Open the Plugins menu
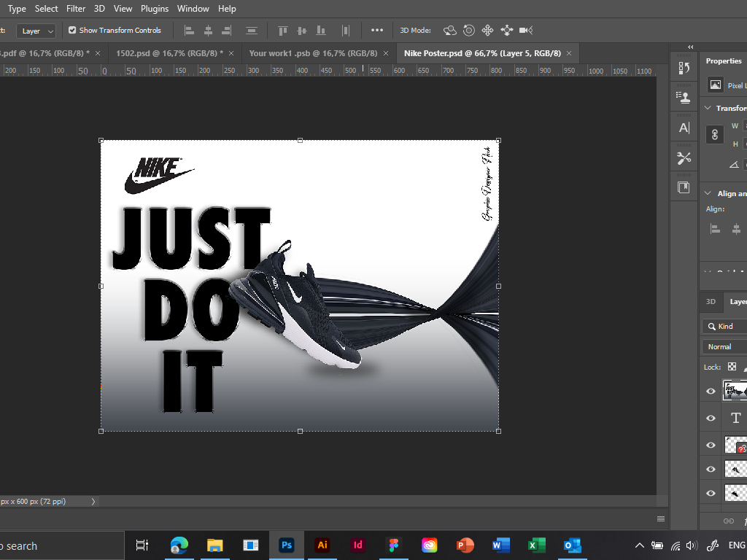Viewport: 747px width, 560px height. point(155,9)
